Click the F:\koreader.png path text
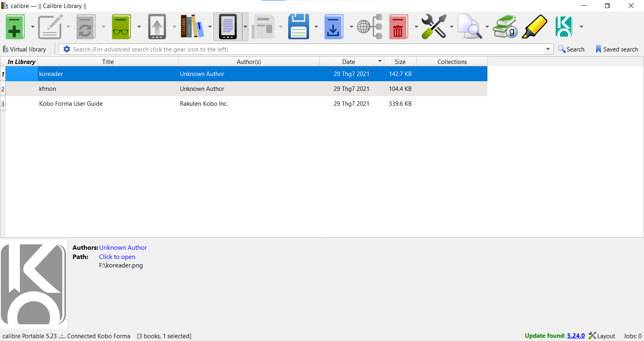Screen dimensions: 644x341 pyautogui.click(x=121, y=265)
